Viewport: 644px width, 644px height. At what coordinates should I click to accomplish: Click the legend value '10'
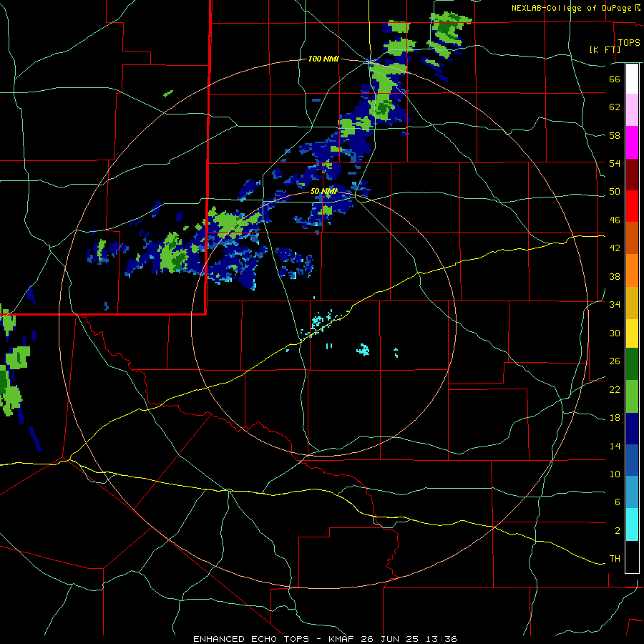615,474
